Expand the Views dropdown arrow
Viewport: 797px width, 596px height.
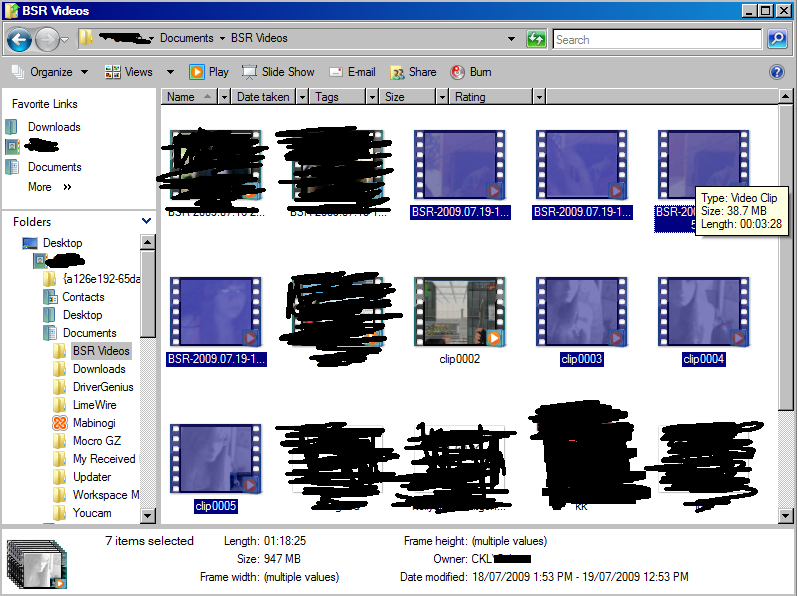[x=170, y=72]
